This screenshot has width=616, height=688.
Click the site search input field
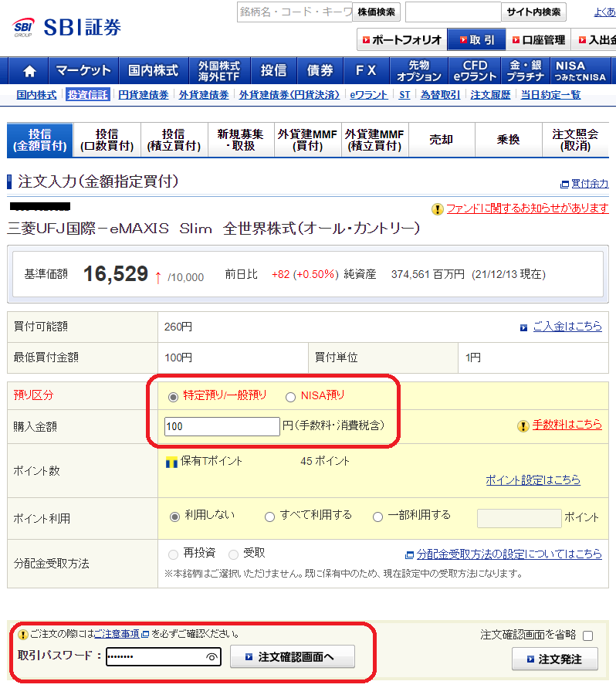[453, 12]
